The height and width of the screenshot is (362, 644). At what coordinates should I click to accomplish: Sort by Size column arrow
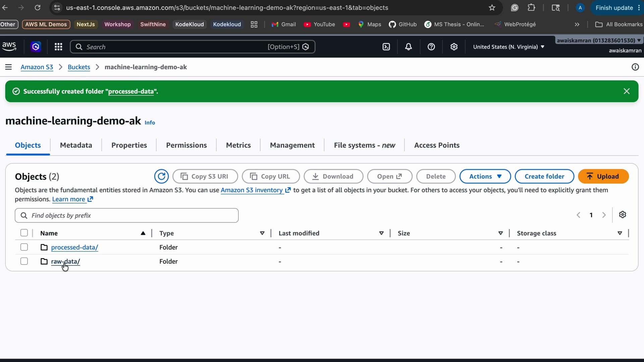point(500,233)
